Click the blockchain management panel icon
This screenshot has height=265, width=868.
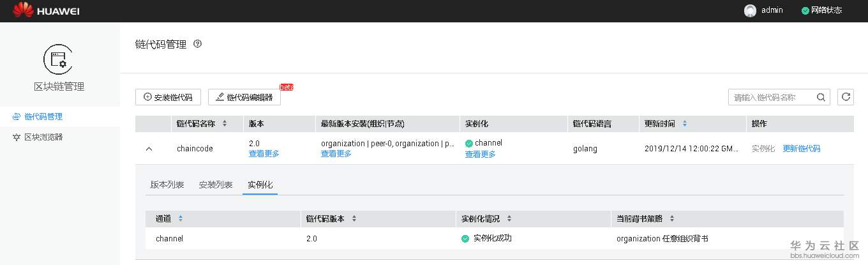(59, 60)
